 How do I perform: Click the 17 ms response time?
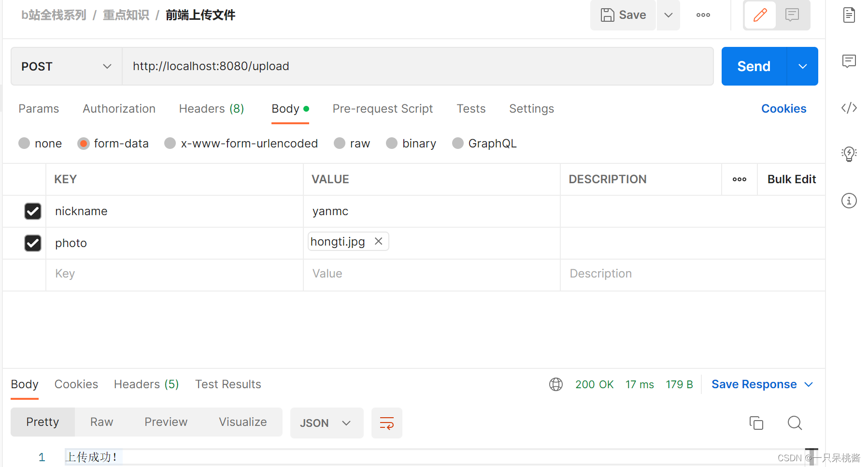pyautogui.click(x=640, y=384)
